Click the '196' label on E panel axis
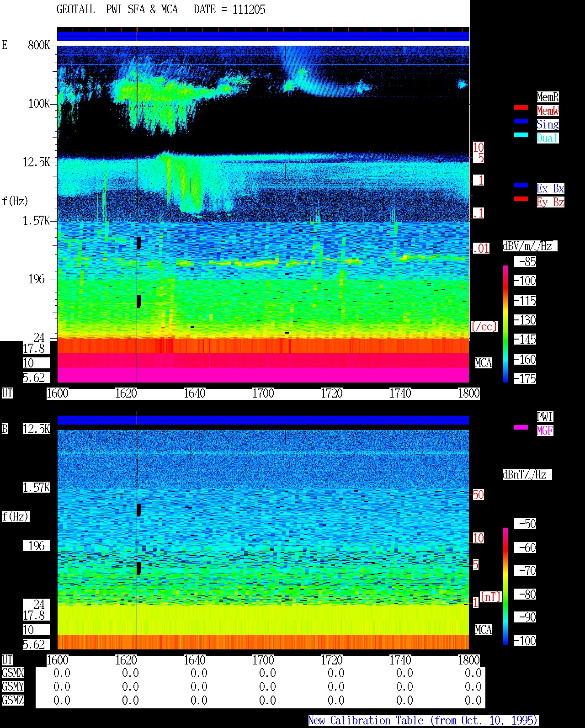The image size is (585, 728). point(37,279)
